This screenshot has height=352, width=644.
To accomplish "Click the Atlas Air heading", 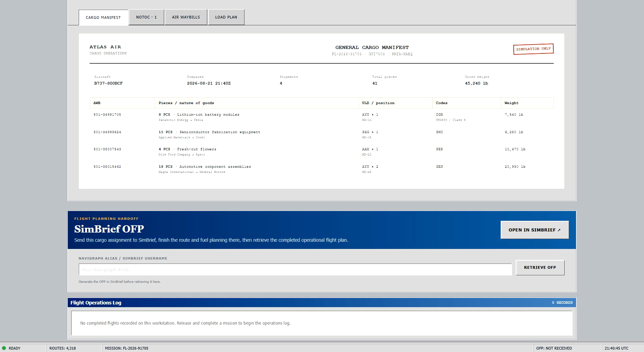I will click(105, 47).
